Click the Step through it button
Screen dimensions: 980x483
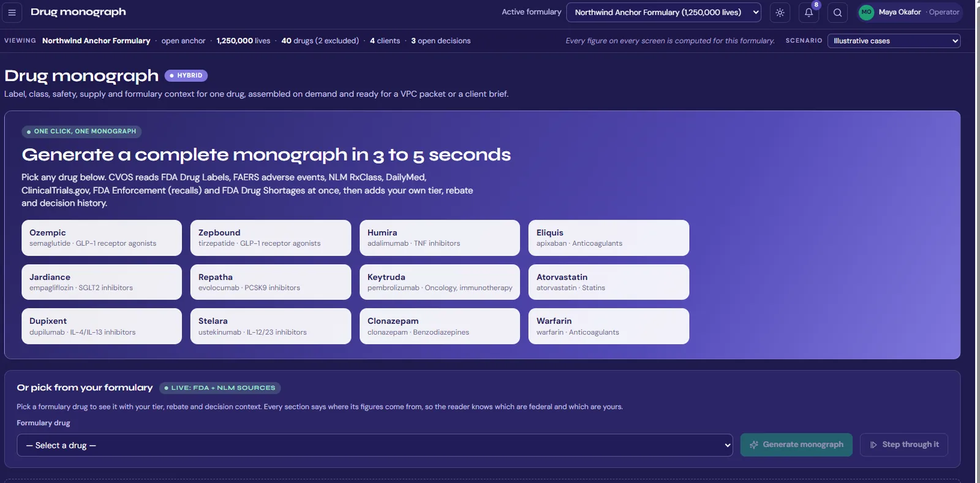tap(904, 445)
